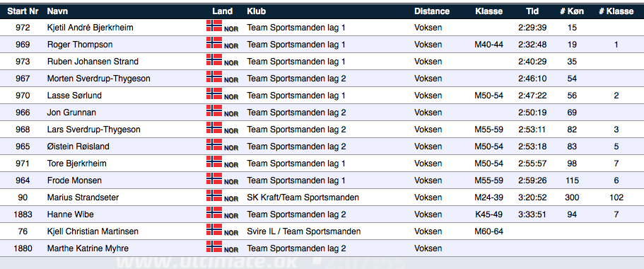Click the Klub column header
The image size is (644, 269).
pyautogui.click(x=257, y=11)
